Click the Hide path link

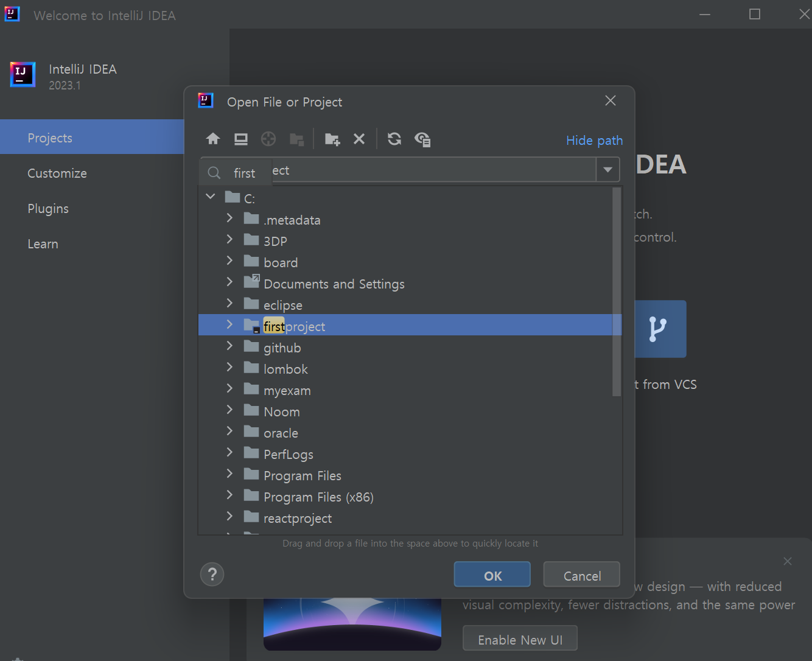594,140
